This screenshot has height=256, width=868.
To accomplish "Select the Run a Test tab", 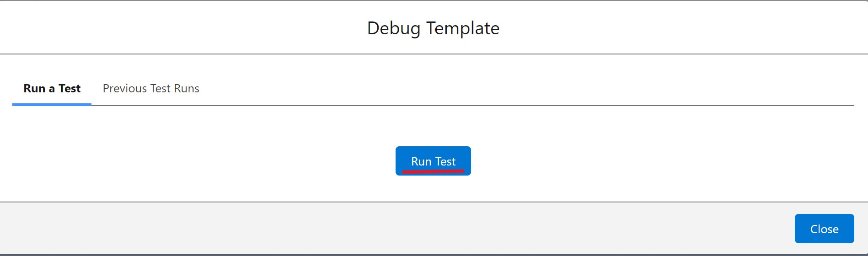I will [x=52, y=88].
